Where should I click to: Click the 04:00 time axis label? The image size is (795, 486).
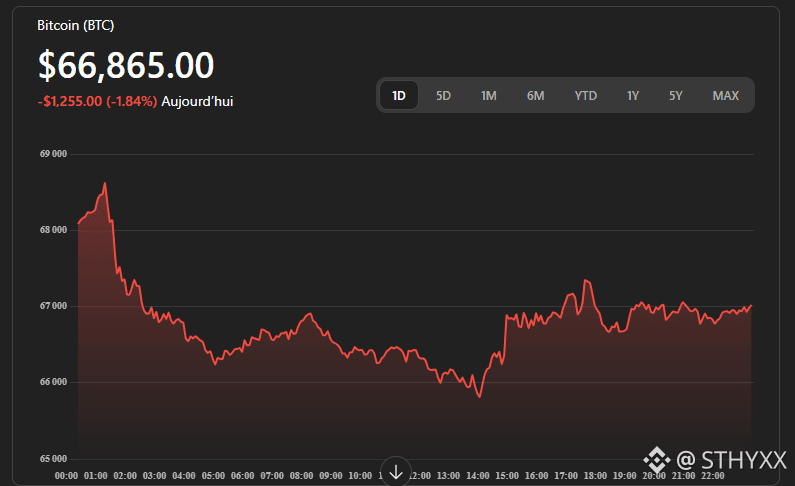(184, 476)
